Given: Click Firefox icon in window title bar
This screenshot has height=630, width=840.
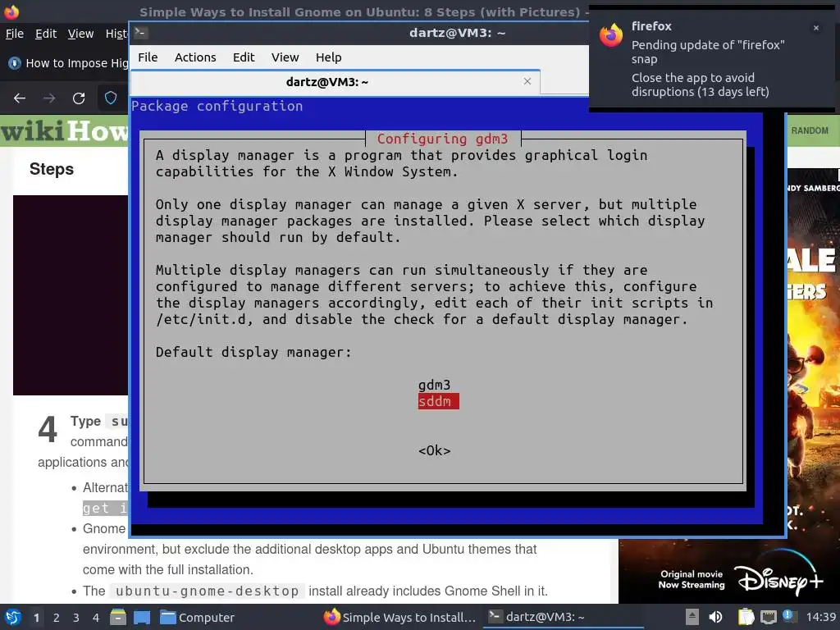Looking at the screenshot, I should point(11,11).
